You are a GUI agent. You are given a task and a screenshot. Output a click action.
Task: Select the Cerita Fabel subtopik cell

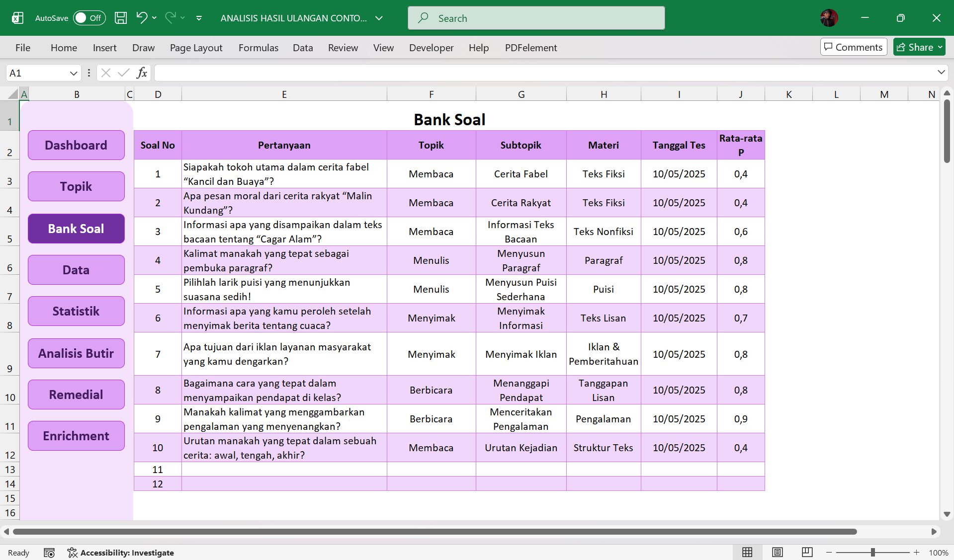coord(520,174)
